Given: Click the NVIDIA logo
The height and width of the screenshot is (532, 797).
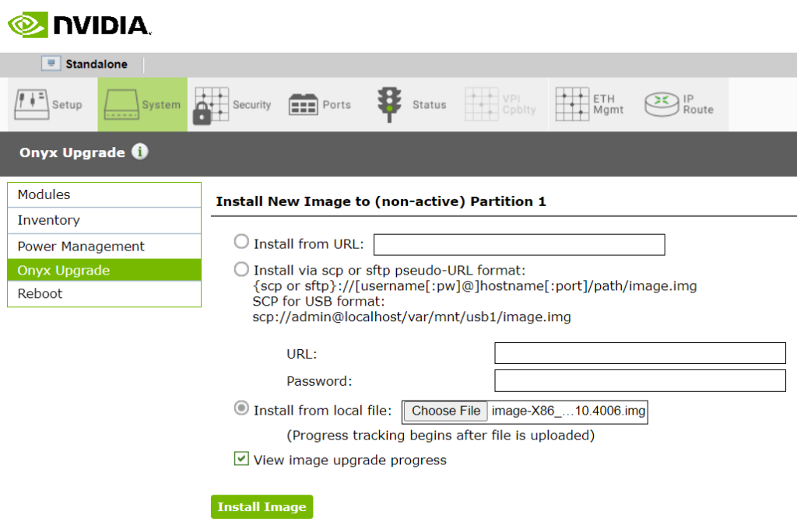Looking at the screenshot, I should tap(79, 24).
